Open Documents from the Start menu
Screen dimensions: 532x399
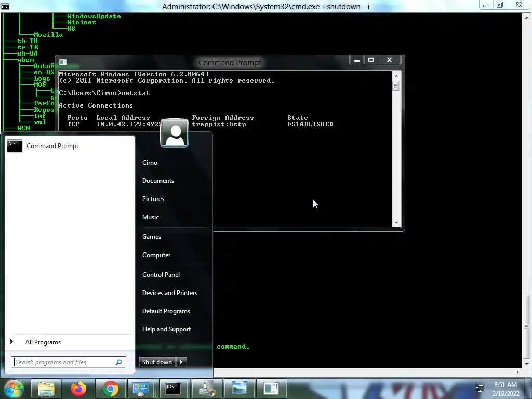point(158,181)
